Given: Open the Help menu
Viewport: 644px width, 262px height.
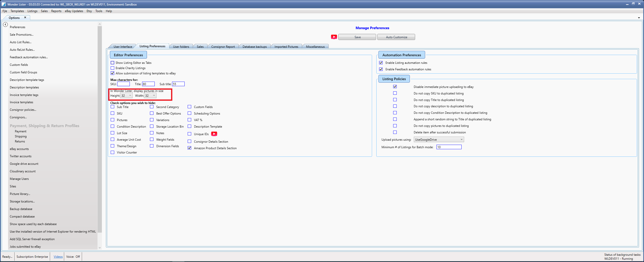Looking at the screenshot, I should pyautogui.click(x=109, y=11).
